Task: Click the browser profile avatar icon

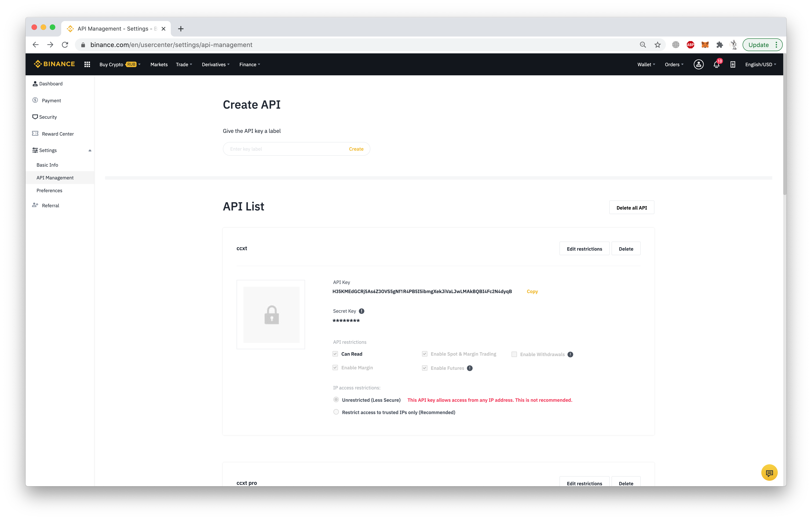Action: (x=734, y=45)
